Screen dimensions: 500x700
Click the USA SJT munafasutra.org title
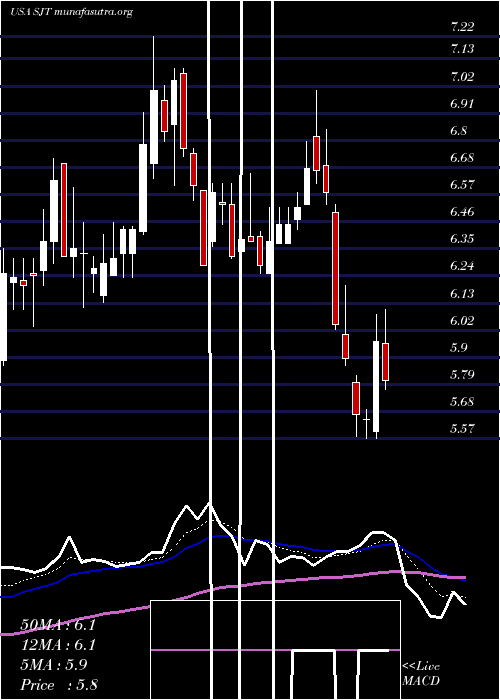71,12
